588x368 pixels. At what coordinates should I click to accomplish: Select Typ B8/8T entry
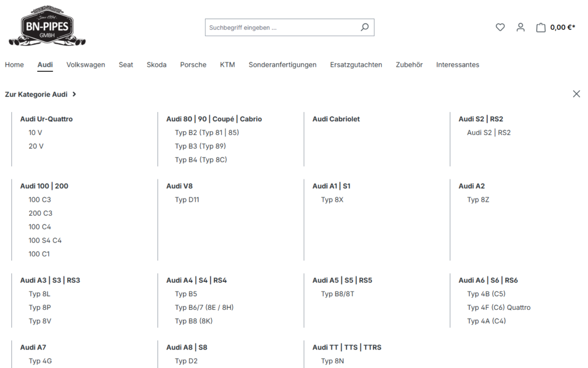pos(338,294)
